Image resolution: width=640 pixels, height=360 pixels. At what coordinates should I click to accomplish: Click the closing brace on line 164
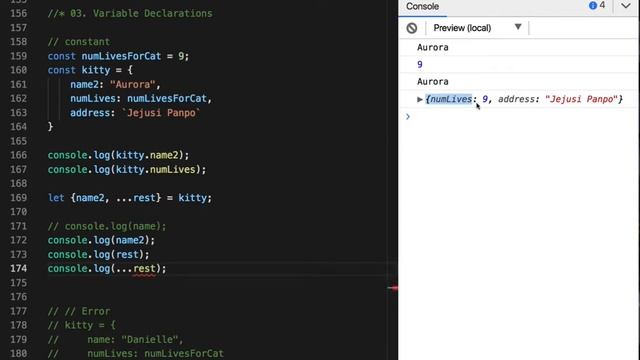[x=50, y=127]
